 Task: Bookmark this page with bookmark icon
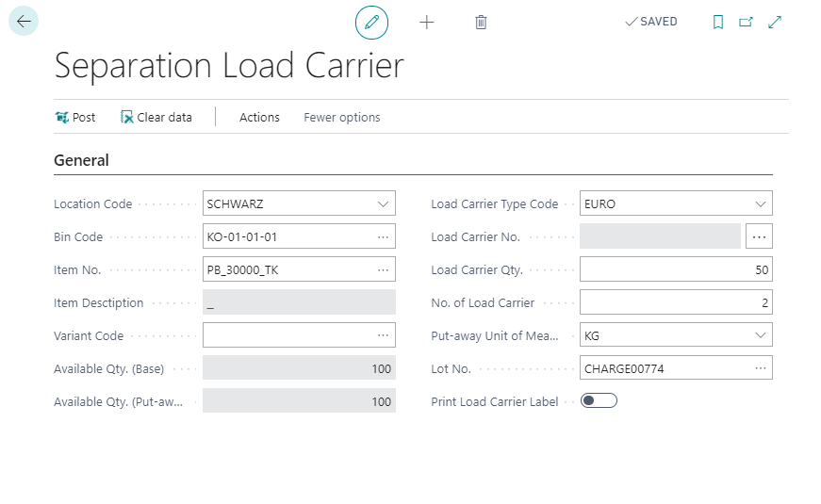click(x=718, y=22)
